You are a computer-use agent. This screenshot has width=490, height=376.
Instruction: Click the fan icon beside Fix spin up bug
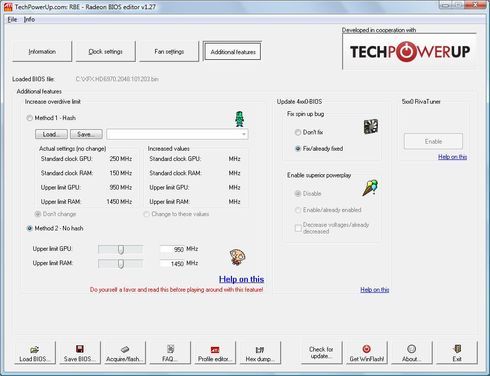(371, 127)
